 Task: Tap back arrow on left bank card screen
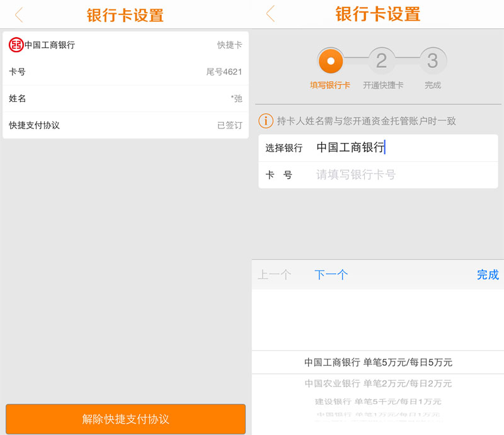(19, 14)
